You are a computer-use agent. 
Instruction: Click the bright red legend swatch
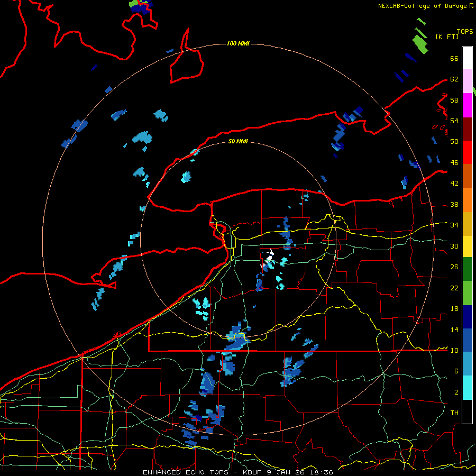(467, 152)
